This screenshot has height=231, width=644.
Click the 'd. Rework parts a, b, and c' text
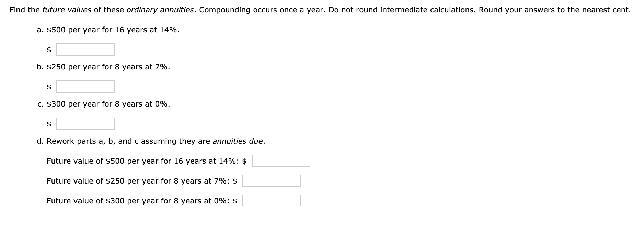point(88,141)
